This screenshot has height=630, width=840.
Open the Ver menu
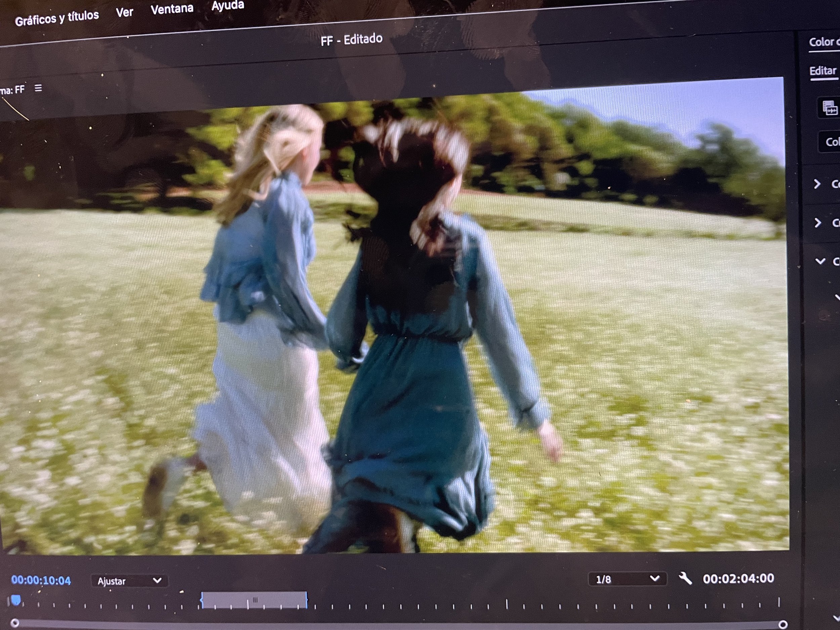tap(124, 12)
